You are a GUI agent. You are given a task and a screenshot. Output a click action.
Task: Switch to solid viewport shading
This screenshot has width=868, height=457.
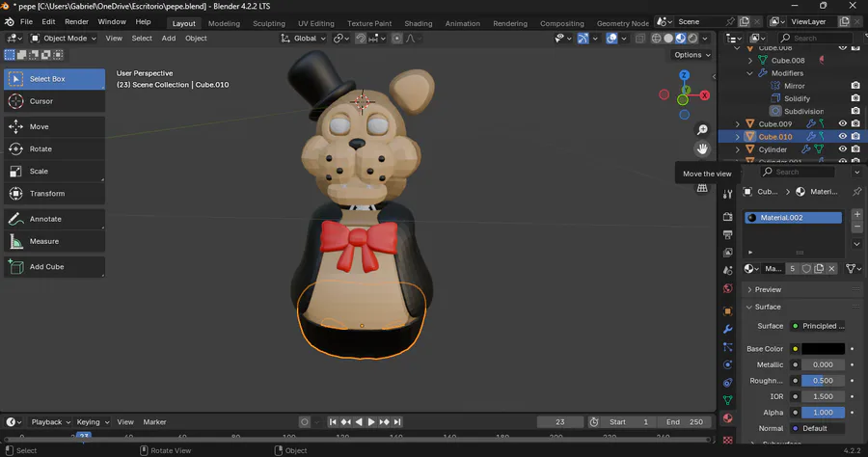(668, 39)
